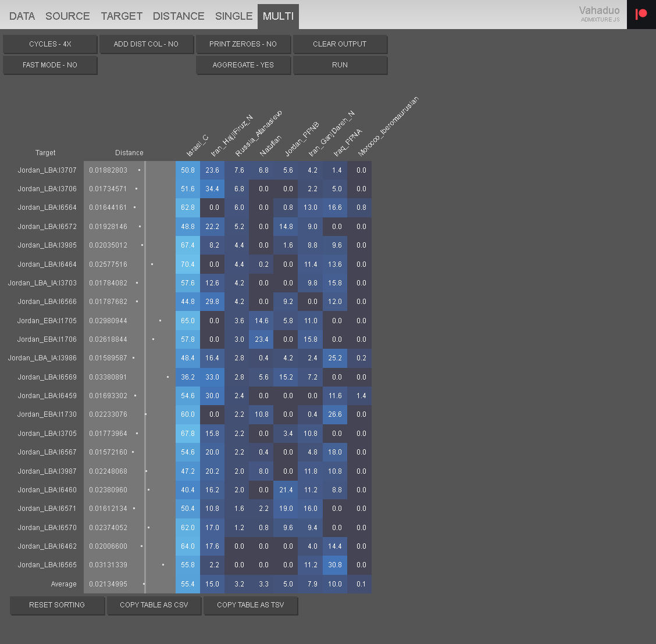Select target row Jordan_LBA:I3985
Screen dimensions: 656x644
point(47,245)
